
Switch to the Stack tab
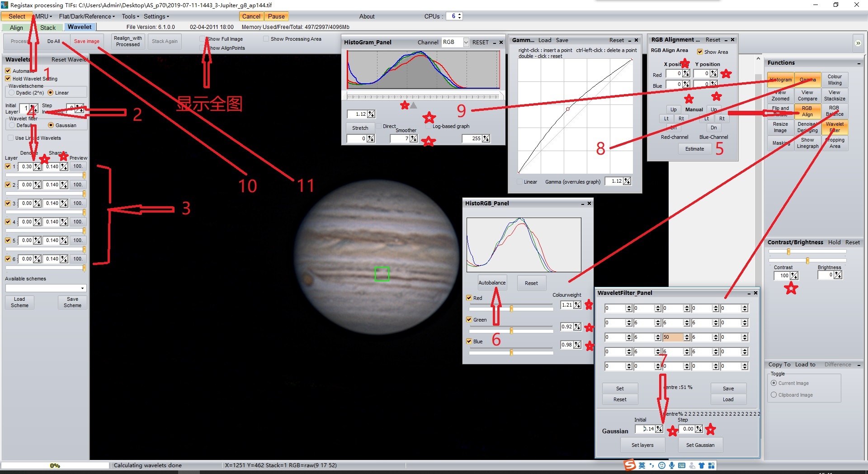coord(48,28)
